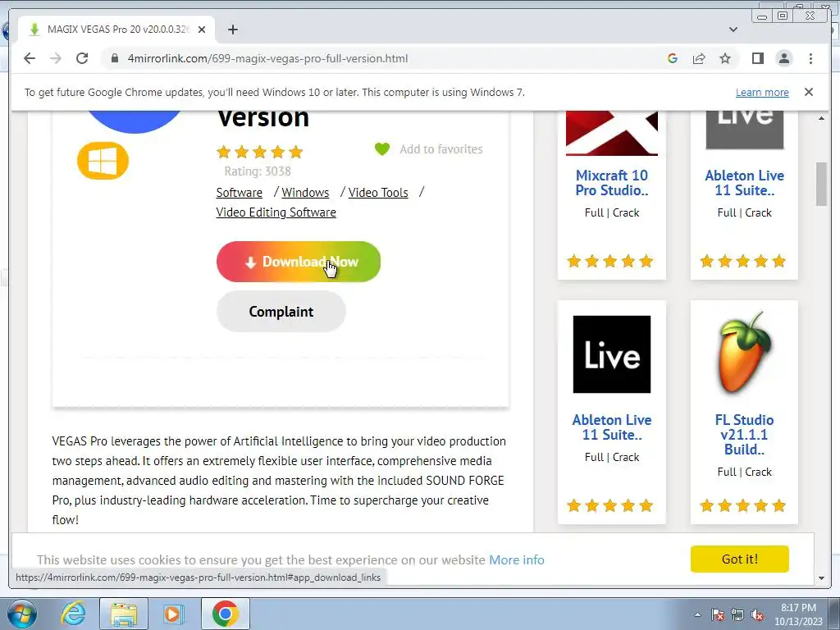Click the page vertical scrollbar thumb
This screenshot has height=630, width=840.
tap(821, 184)
